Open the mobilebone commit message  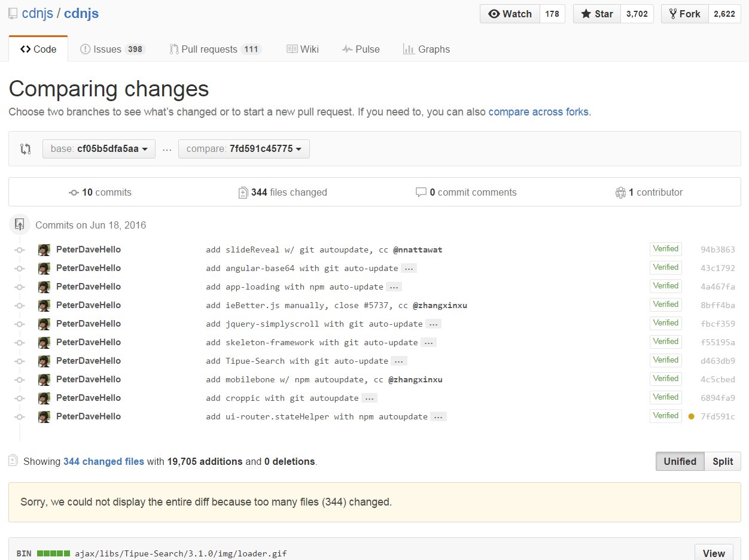(295, 379)
